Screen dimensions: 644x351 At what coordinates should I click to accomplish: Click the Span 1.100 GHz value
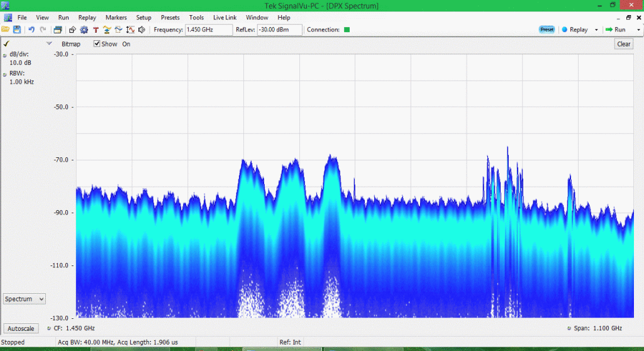click(x=608, y=328)
